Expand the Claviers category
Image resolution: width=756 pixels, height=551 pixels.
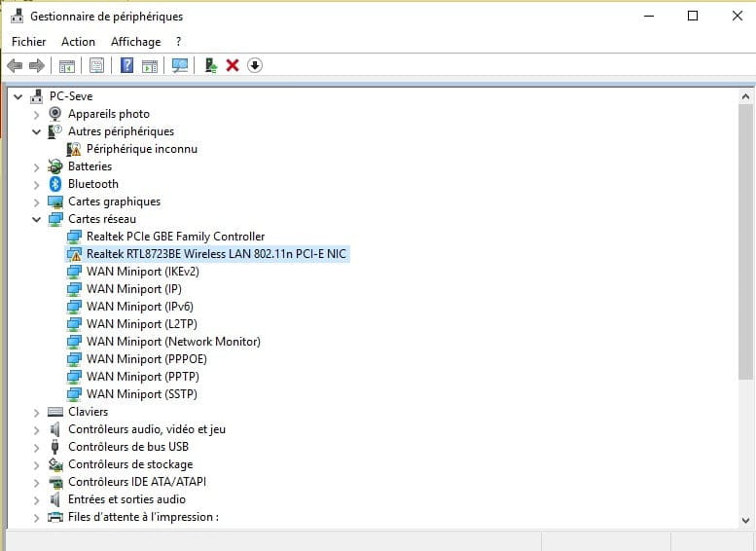coord(37,412)
